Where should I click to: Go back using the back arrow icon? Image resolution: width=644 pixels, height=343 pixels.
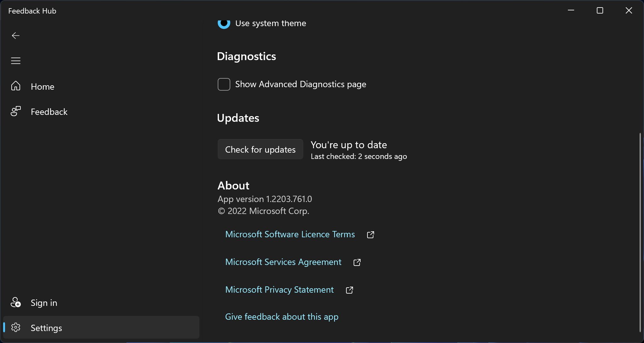[x=16, y=36]
